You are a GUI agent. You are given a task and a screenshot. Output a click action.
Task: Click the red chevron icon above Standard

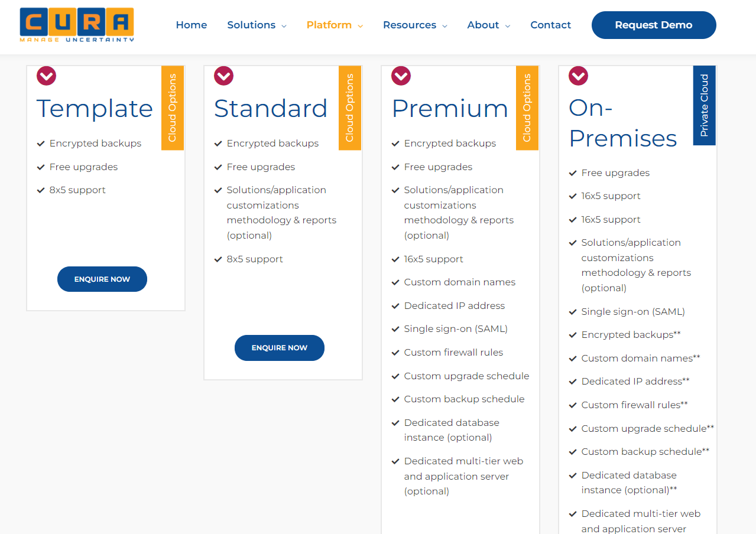224,76
